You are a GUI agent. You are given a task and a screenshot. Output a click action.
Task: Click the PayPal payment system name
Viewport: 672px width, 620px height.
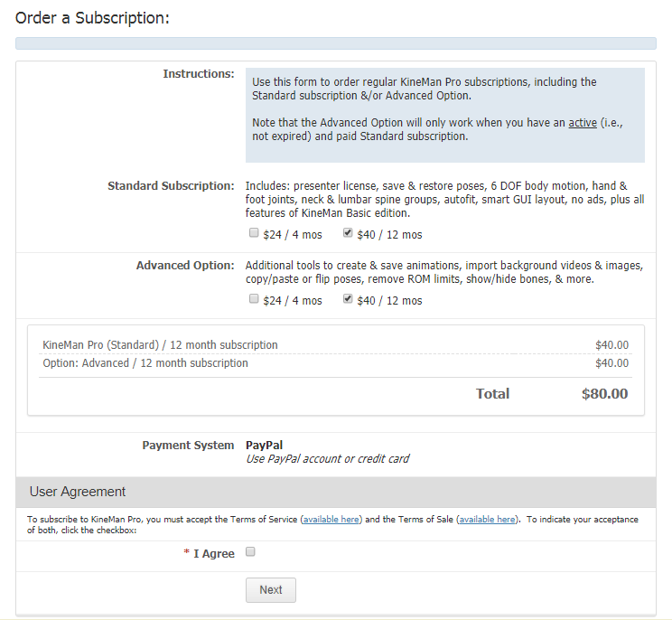click(x=264, y=445)
